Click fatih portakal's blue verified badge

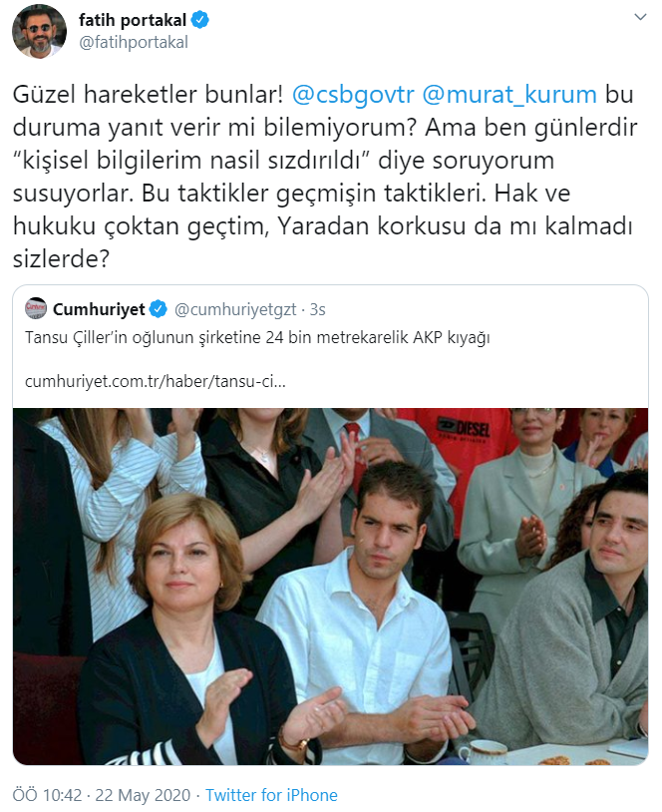point(200,20)
